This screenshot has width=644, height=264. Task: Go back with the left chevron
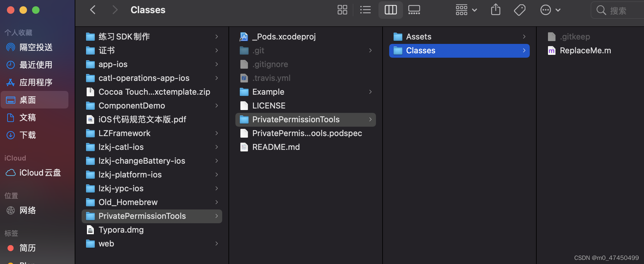[93, 10]
